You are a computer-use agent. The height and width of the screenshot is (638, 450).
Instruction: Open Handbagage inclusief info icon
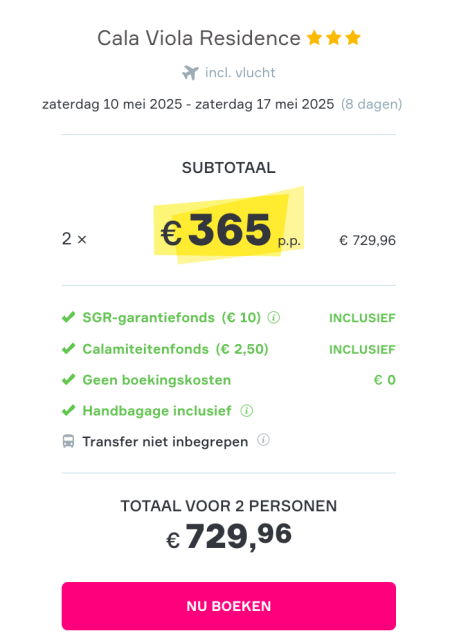(247, 411)
